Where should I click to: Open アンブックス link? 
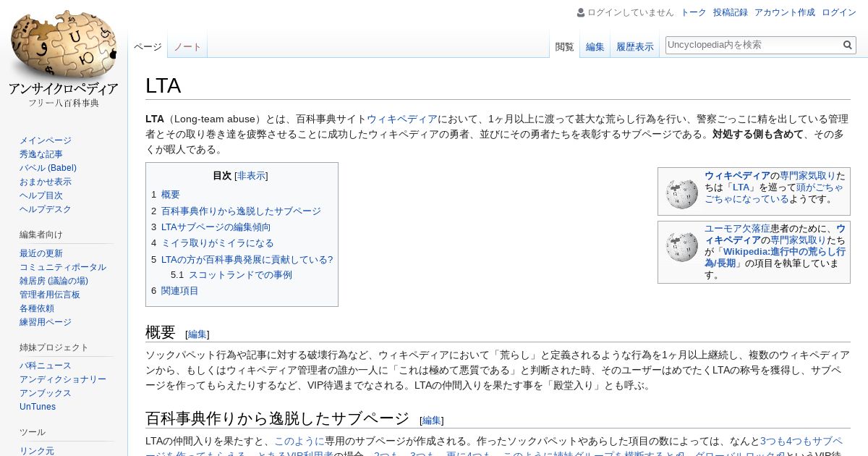pos(46,393)
